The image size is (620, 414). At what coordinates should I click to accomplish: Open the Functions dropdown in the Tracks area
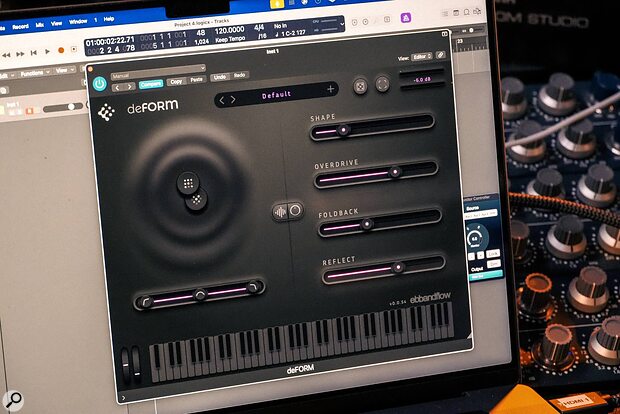click(x=35, y=73)
